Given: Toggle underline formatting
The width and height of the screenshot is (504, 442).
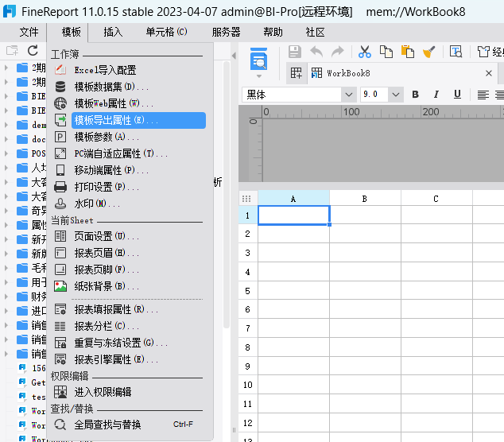Looking at the screenshot, I should click(457, 95).
